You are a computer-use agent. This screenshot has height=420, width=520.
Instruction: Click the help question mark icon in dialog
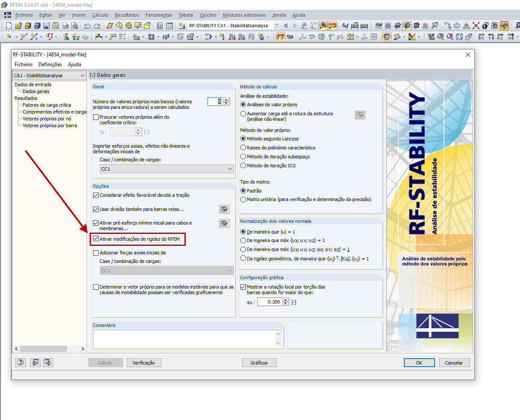(x=20, y=362)
